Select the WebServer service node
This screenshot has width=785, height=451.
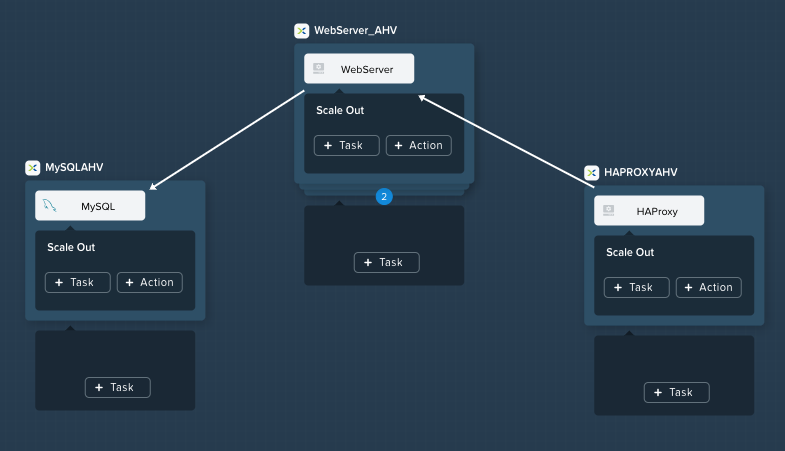(359, 69)
